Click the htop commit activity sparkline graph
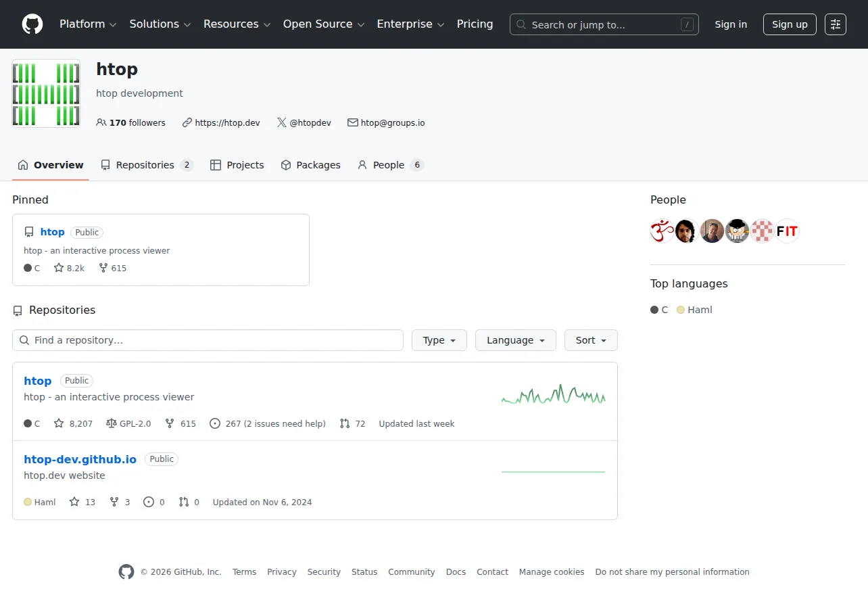The height and width of the screenshot is (608, 868). point(553,394)
